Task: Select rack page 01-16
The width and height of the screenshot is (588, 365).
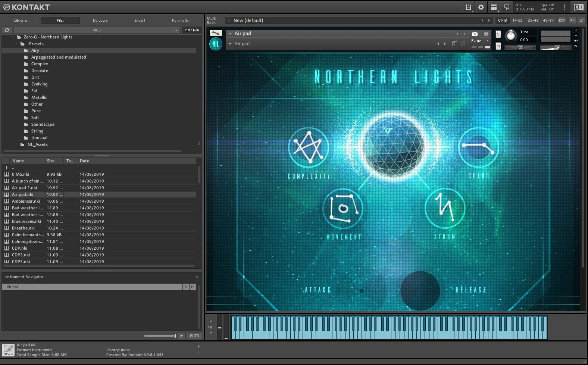Action: 503,20
